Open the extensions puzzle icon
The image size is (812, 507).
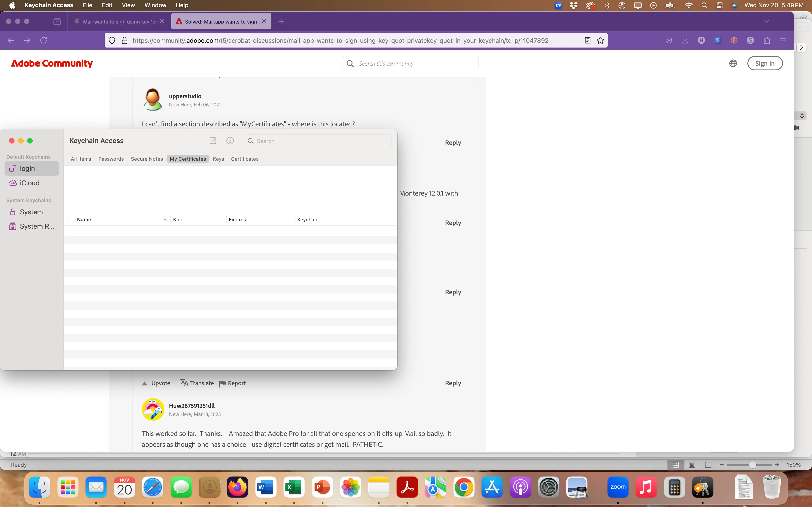[767, 41]
